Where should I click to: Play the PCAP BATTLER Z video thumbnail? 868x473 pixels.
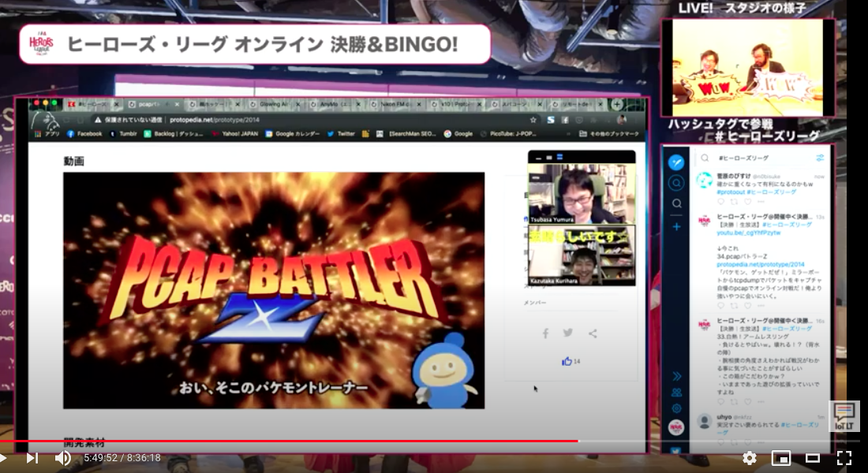click(x=274, y=290)
